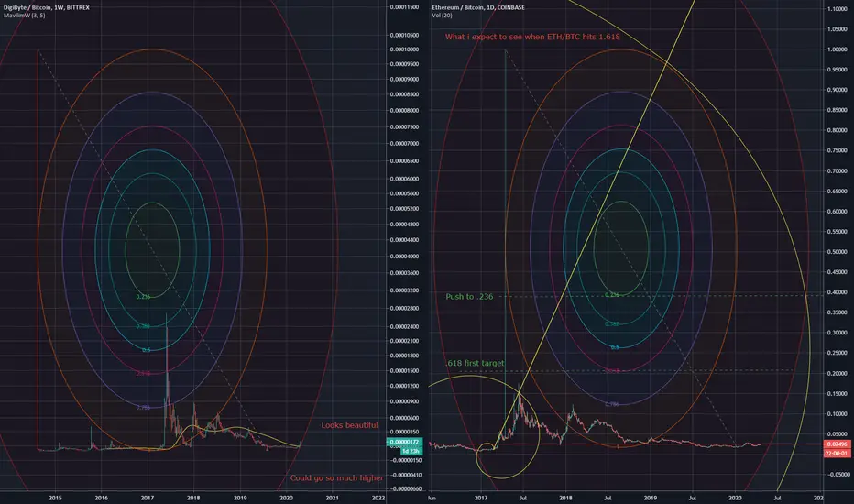Click 2017 on Ethereum chart time axis
The height and width of the screenshot is (504, 854).
481,498
